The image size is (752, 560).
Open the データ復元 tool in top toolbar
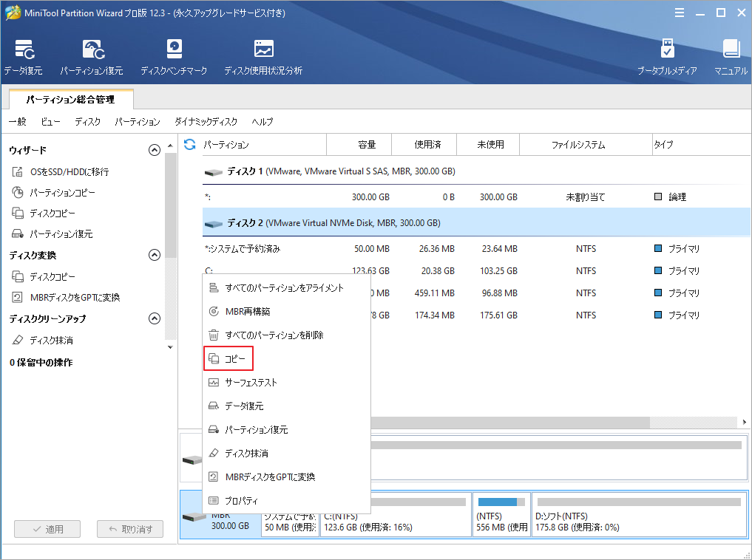coord(23,58)
